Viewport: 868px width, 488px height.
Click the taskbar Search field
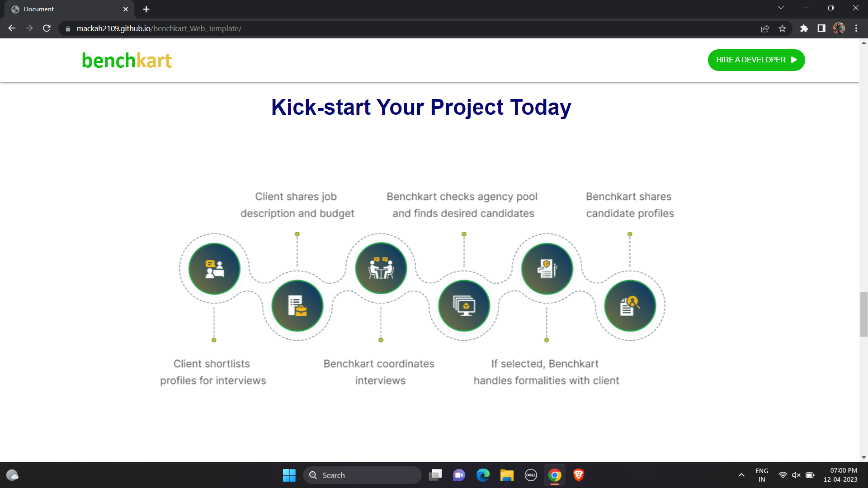pyautogui.click(x=362, y=475)
